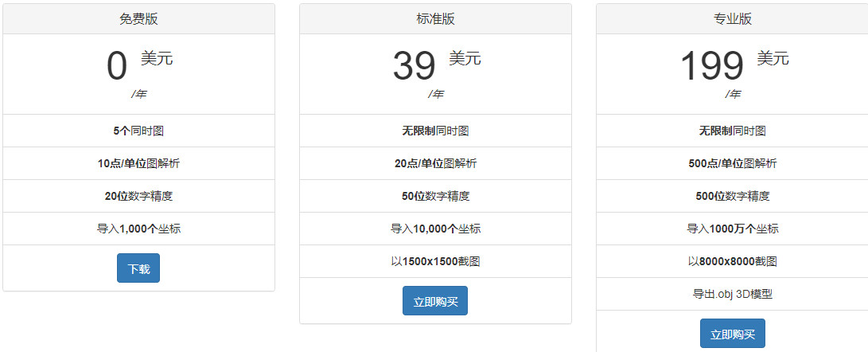
Task: Click the 199 美元 yearly price
Action: tap(732, 66)
